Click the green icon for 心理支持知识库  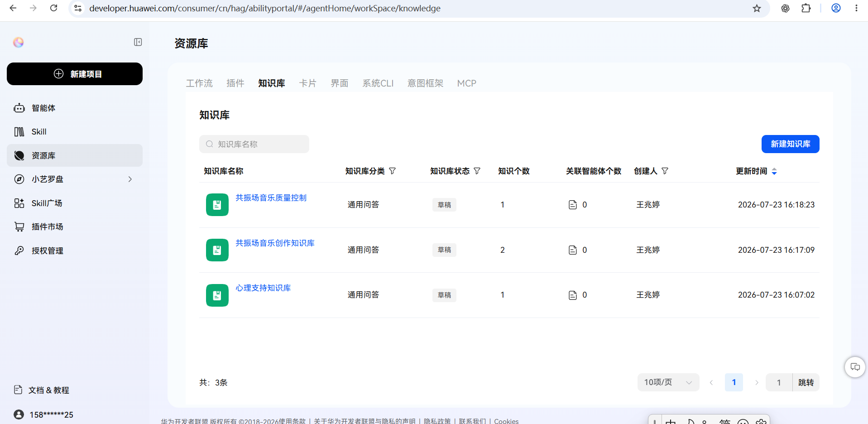217,295
